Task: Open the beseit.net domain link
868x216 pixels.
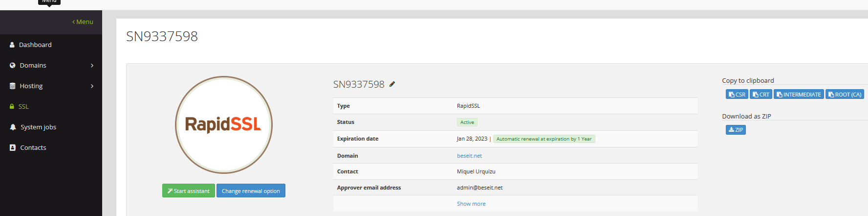Action: point(469,156)
